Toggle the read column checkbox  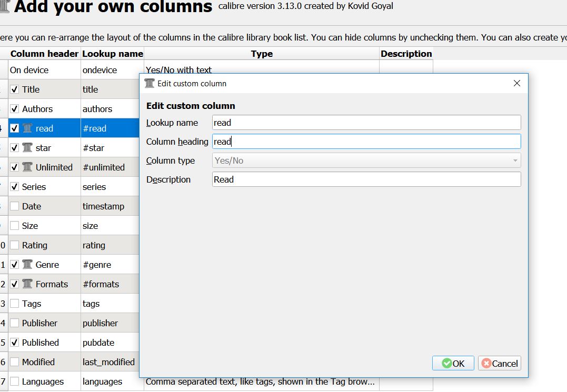pos(14,128)
